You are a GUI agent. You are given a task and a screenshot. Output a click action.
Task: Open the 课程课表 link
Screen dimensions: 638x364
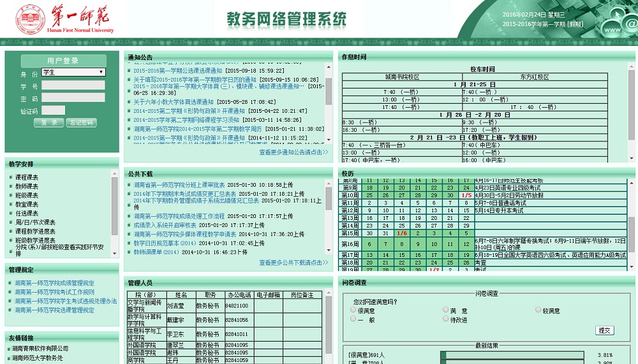[x=26, y=177]
